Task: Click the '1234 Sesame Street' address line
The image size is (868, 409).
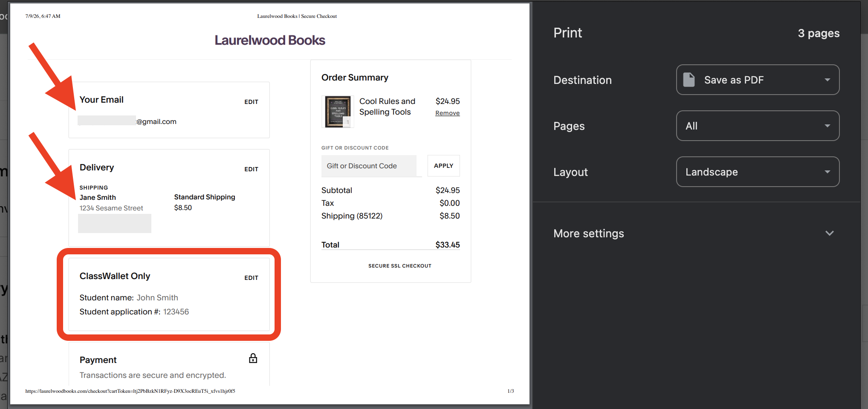Action: [x=111, y=208]
